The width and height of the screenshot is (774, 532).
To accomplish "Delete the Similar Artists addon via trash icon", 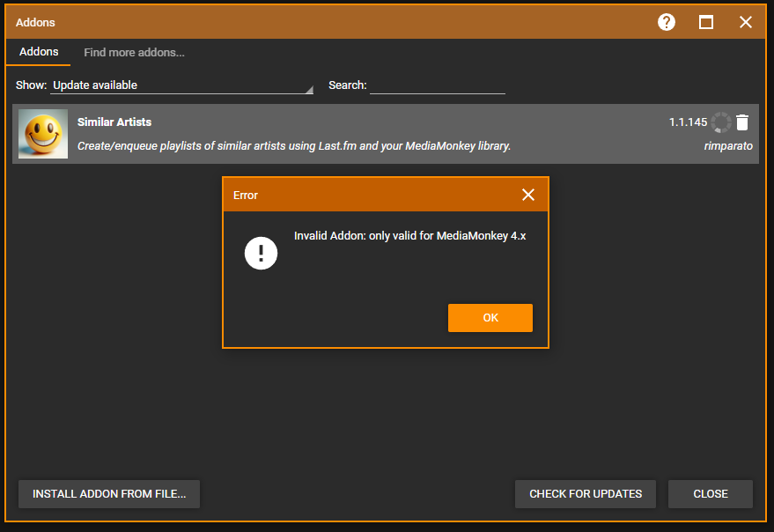I will (742, 122).
